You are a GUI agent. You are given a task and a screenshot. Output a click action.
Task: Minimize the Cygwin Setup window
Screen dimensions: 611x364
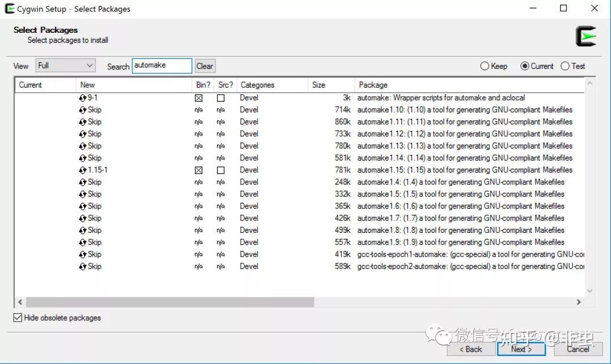[533, 8]
